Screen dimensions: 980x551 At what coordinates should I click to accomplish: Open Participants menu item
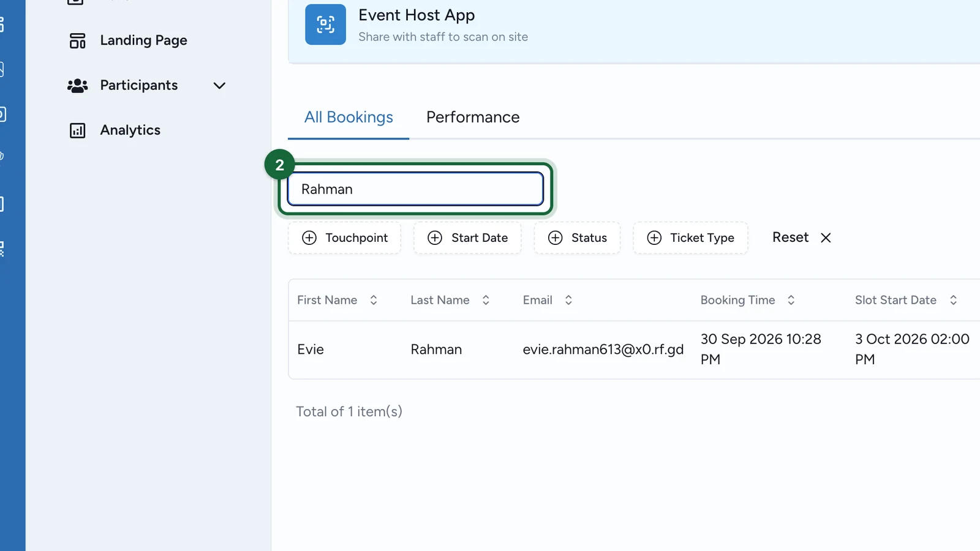point(139,85)
